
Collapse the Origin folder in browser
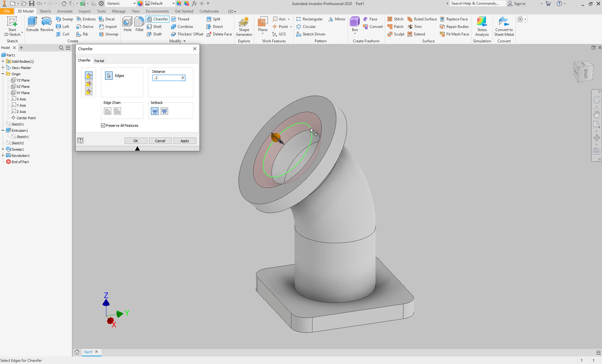(x=3, y=74)
